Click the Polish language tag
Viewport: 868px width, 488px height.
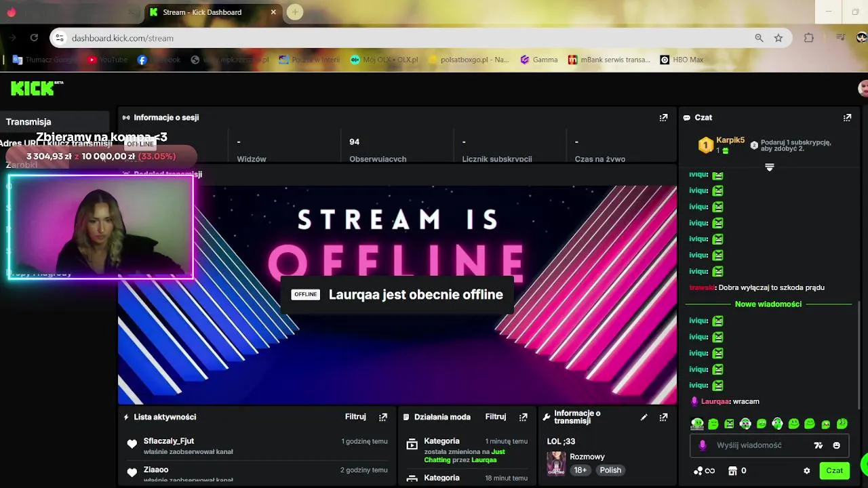pyautogui.click(x=610, y=470)
